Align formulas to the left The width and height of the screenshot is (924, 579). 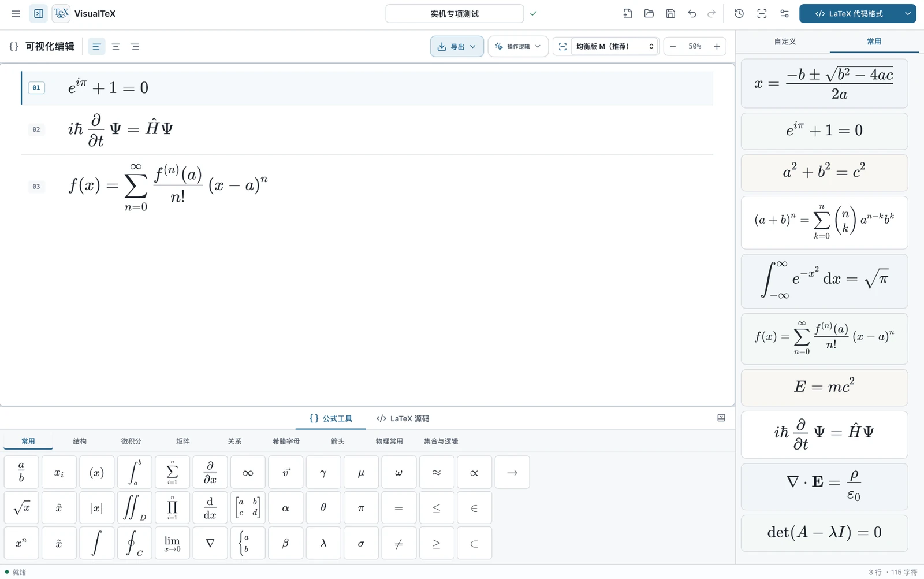pos(96,47)
